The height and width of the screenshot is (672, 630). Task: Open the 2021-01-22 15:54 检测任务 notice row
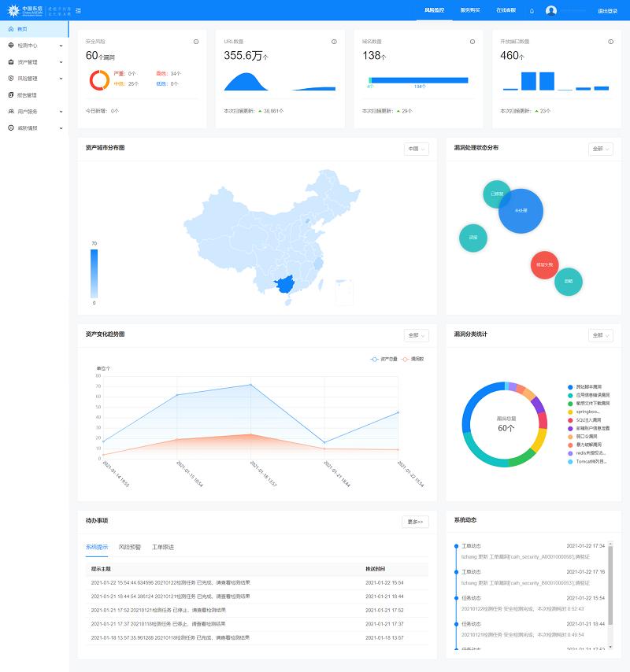(x=257, y=583)
